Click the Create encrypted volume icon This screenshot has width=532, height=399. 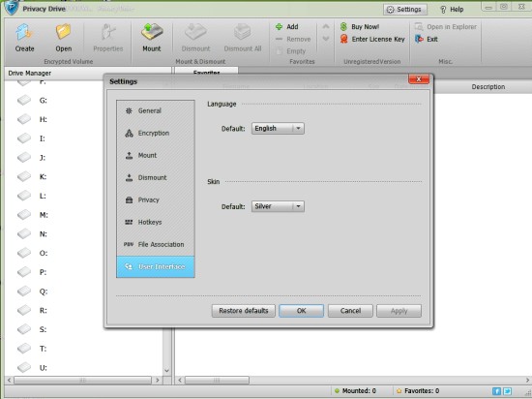(x=24, y=33)
